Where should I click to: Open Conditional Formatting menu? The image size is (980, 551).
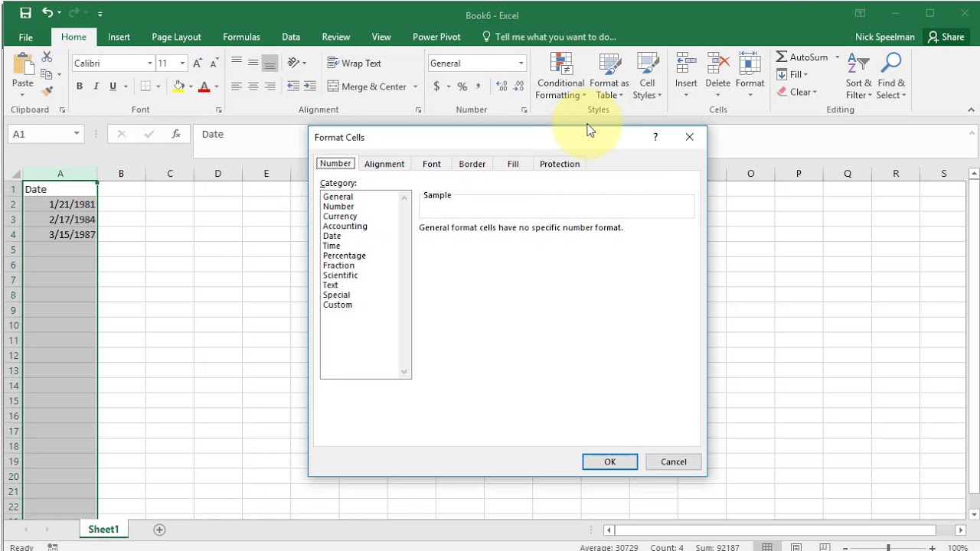[560, 77]
